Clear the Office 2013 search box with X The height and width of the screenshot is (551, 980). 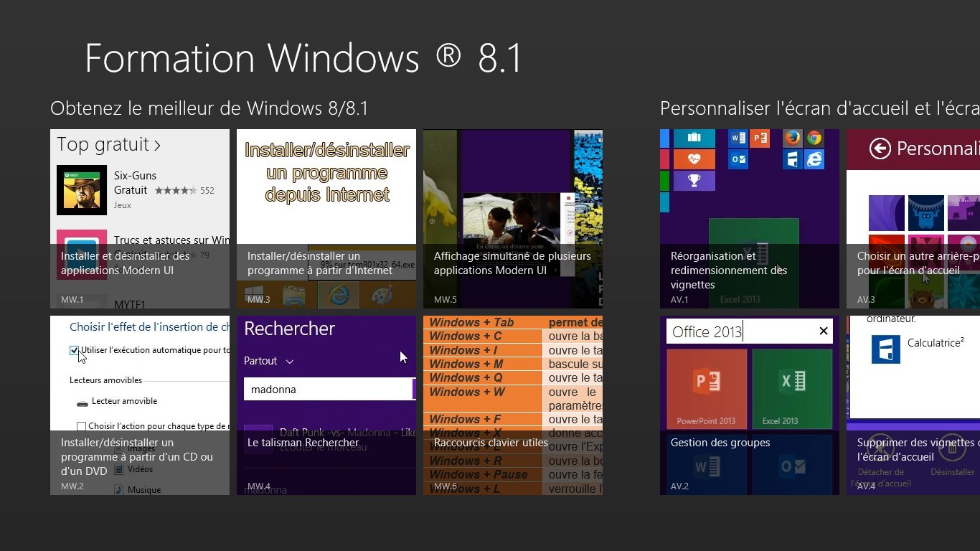(x=823, y=331)
